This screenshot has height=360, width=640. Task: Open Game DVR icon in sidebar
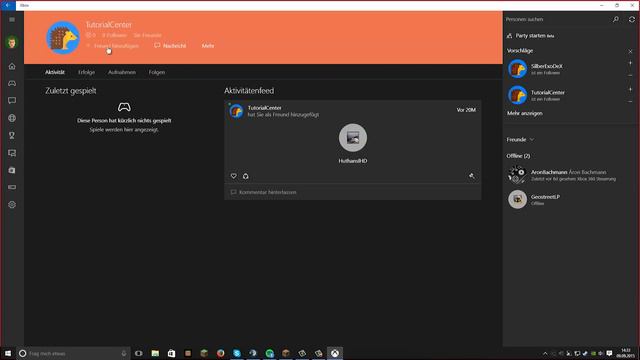[x=12, y=153]
